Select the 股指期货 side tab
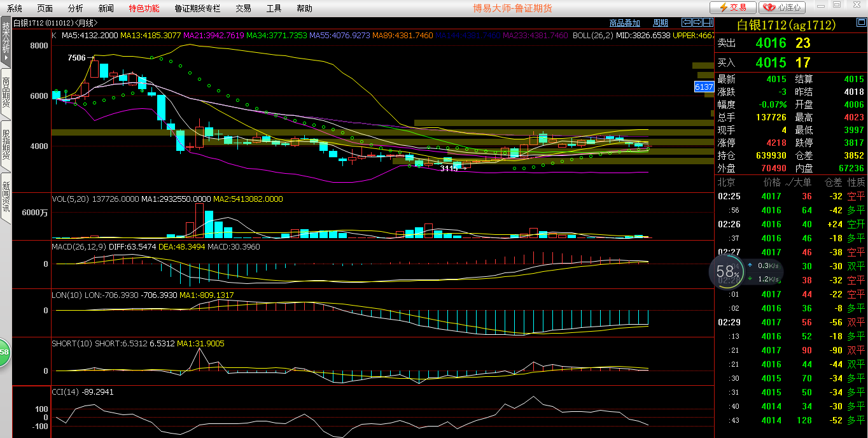 pos(6,145)
